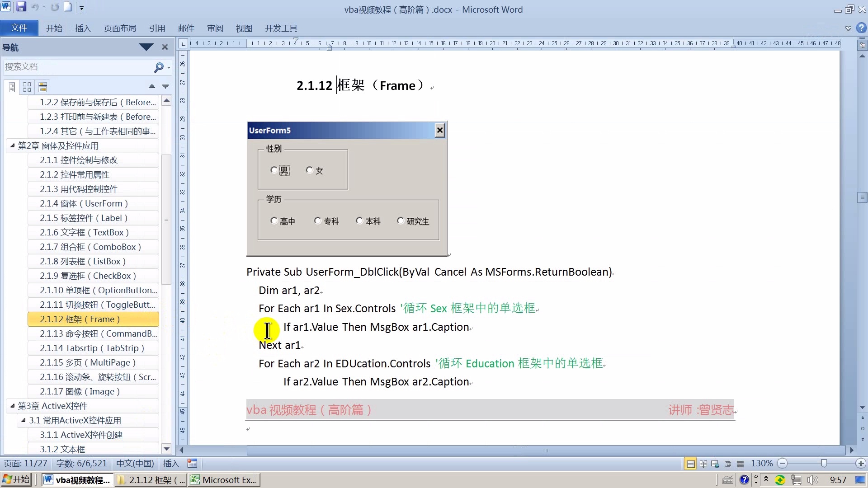Select web layout view in status bar
This screenshot has height=488, width=868.
tap(716, 463)
